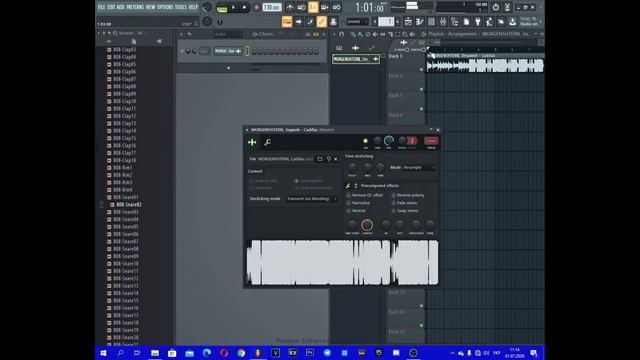Viewport: 640px width, 360px height.
Task: Enable Reverse polarity option
Action: (408, 196)
